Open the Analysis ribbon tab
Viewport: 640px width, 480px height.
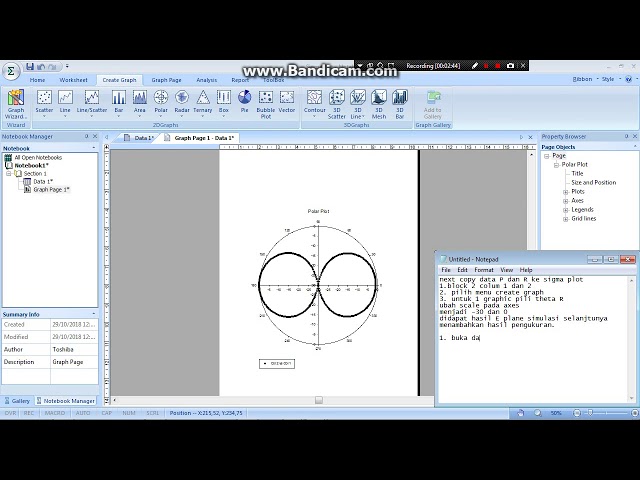207,80
